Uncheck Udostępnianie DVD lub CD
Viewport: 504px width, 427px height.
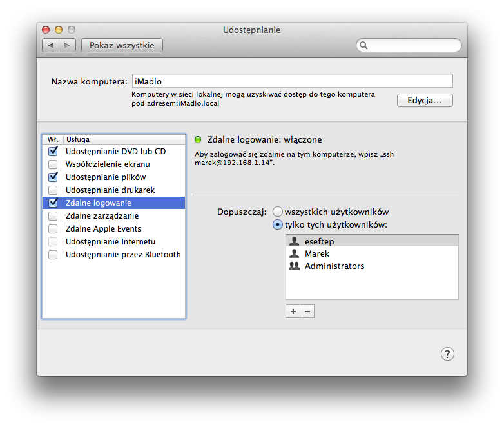pos(53,151)
